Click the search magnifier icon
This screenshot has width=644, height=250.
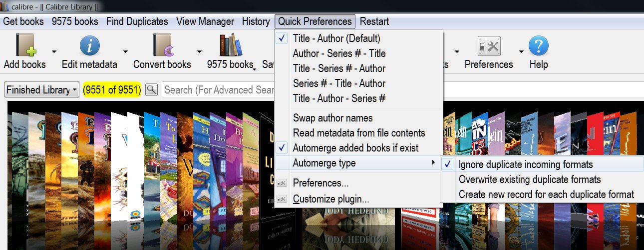click(151, 89)
